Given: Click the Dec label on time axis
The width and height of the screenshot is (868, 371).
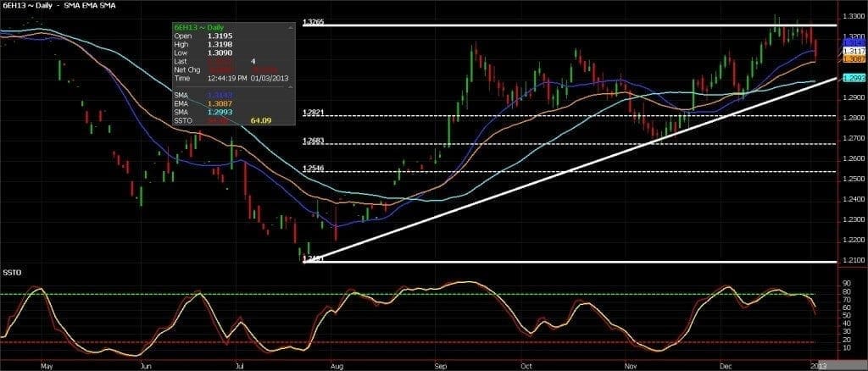Looking at the screenshot, I should [725, 365].
